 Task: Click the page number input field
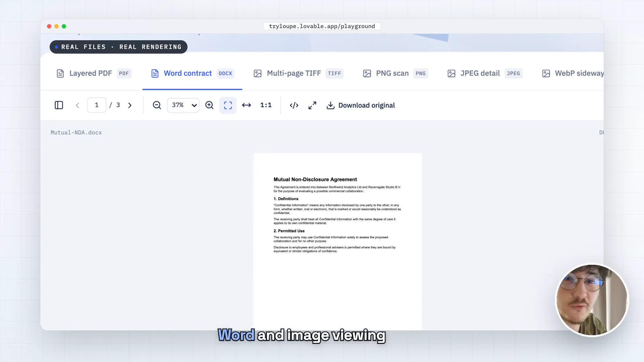97,105
